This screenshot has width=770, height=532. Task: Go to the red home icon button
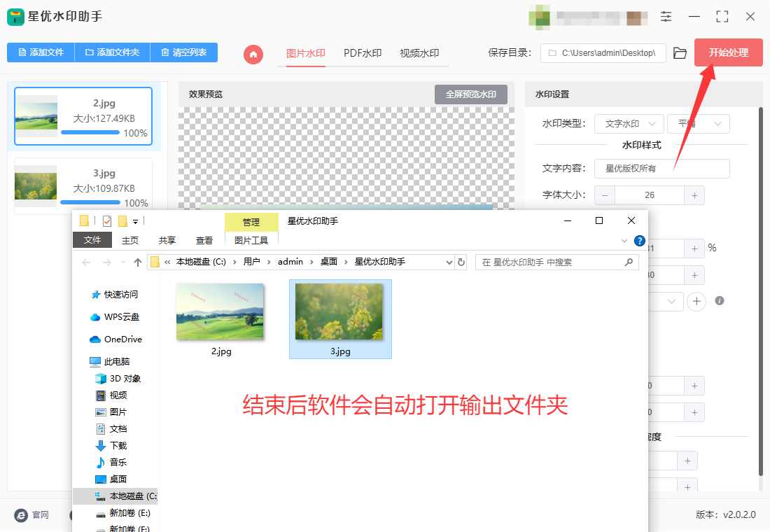click(253, 54)
